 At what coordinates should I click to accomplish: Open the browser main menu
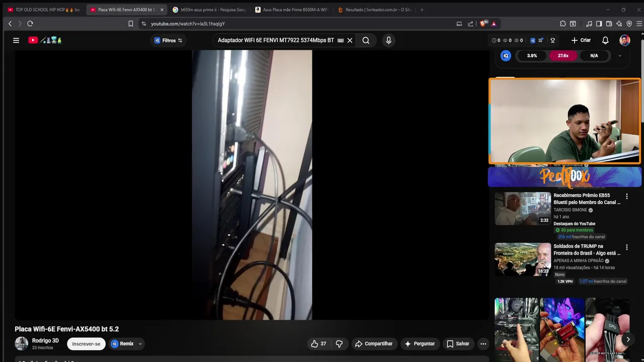point(639,24)
